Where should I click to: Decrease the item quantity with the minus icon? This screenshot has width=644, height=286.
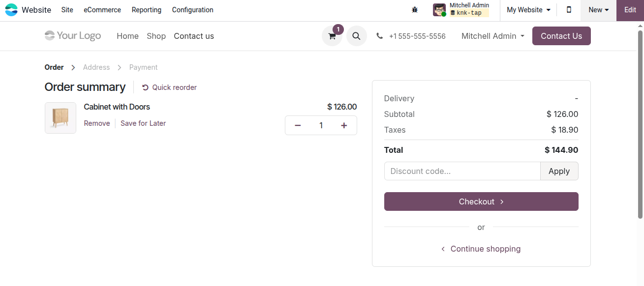click(x=298, y=125)
